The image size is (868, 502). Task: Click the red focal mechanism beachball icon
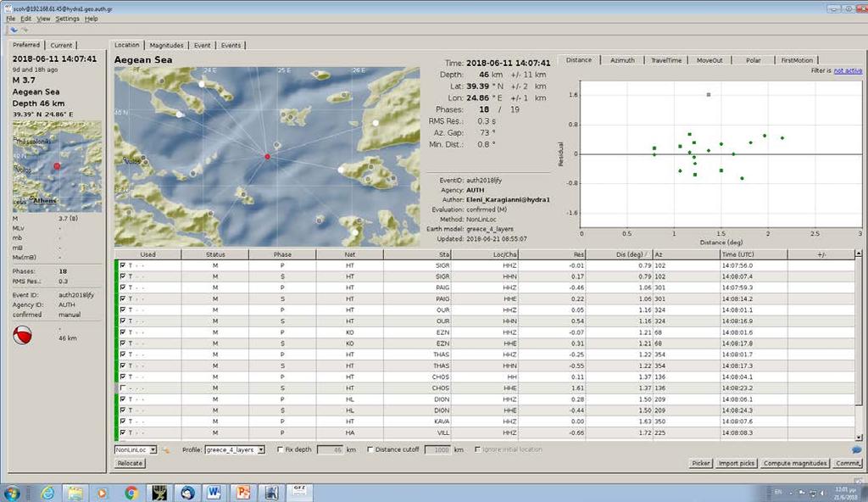point(22,335)
